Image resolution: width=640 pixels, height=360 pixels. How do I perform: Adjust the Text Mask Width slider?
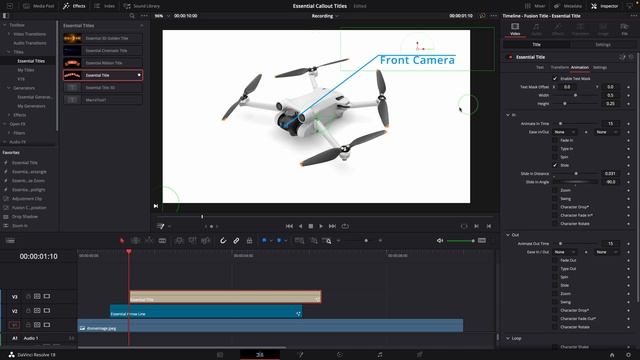(576, 96)
